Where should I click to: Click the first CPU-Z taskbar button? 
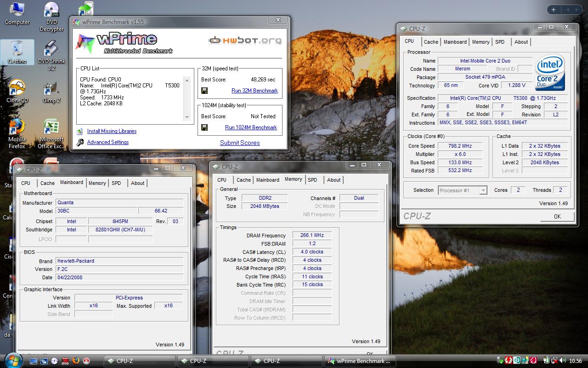140,361
